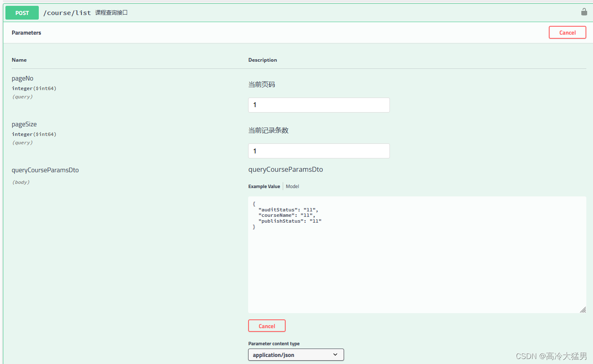593x364 pixels.
Task: Collapse the /course/list endpoint header
Action: pyautogui.click(x=292, y=13)
